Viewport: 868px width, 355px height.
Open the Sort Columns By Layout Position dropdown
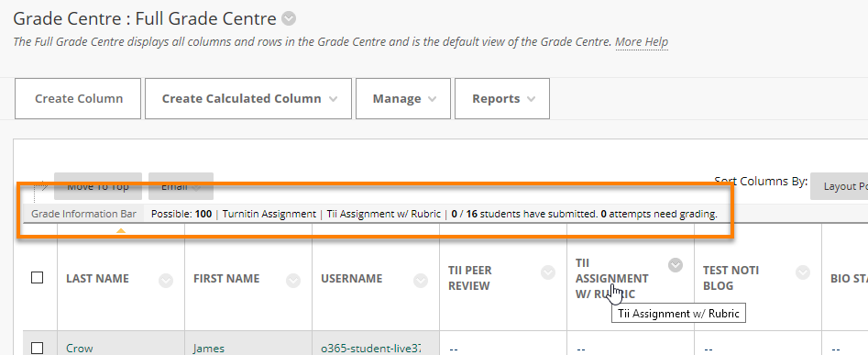(x=840, y=186)
